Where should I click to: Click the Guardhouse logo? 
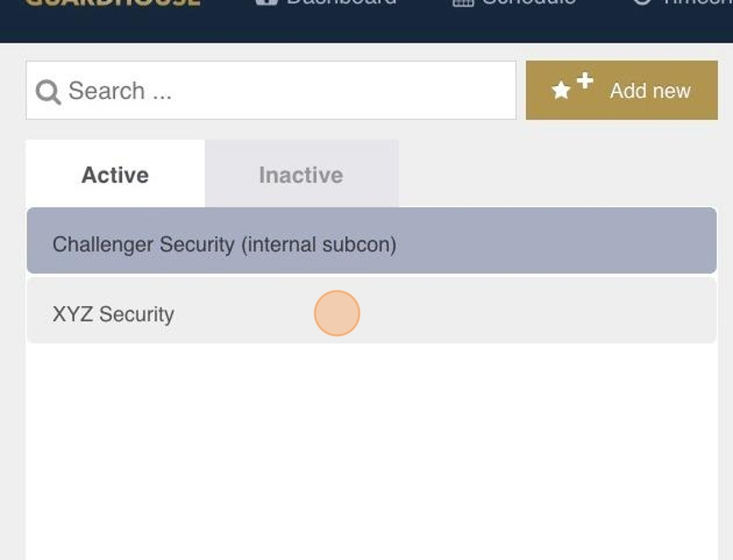pyautogui.click(x=113, y=3)
